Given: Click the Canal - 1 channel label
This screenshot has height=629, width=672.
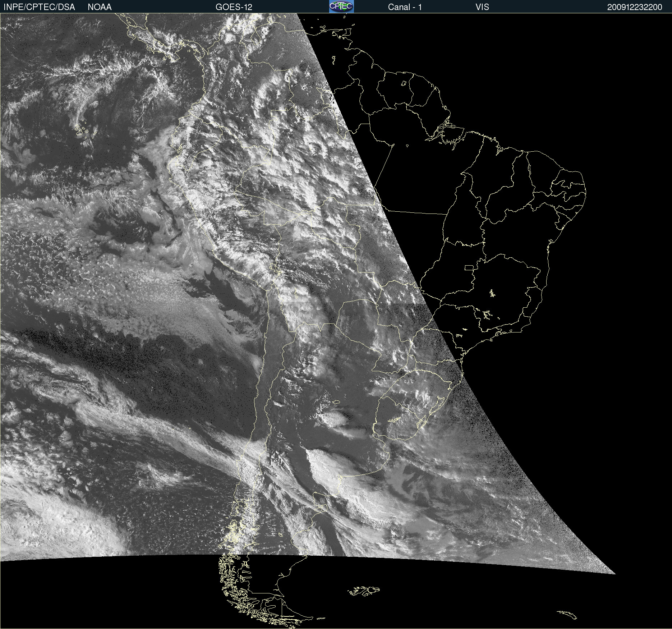Looking at the screenshot, I should [x=405, y=7].
